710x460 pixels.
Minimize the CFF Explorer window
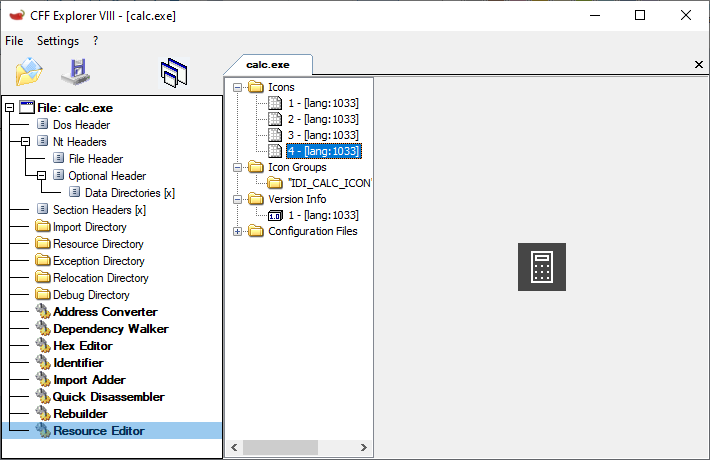(x=595, y=15)
